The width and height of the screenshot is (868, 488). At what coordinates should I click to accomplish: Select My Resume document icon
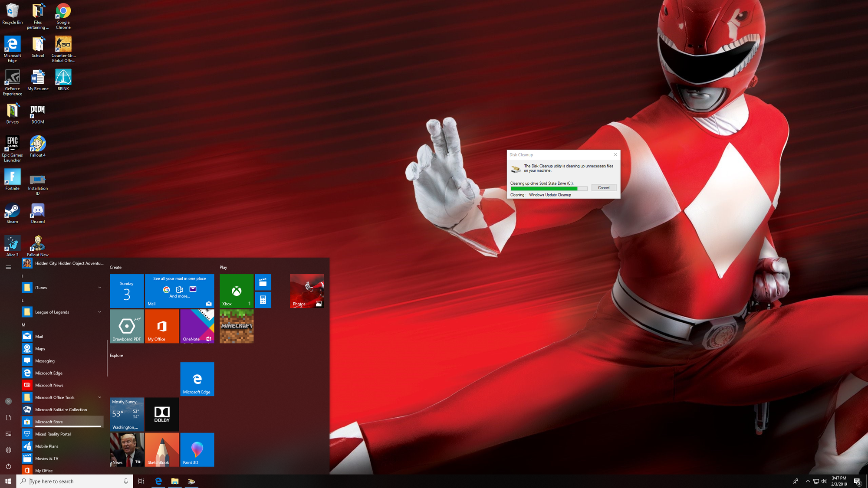[x=38, y=80]
